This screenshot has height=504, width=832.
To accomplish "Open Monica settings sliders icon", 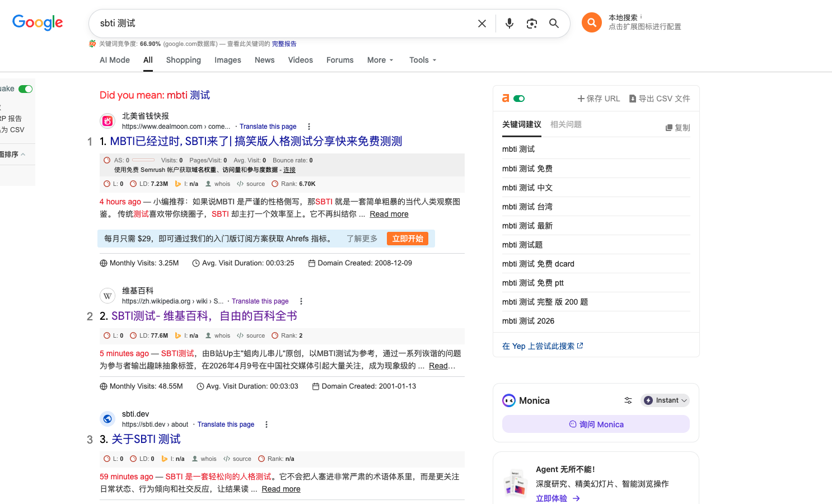I will point(628,400).
